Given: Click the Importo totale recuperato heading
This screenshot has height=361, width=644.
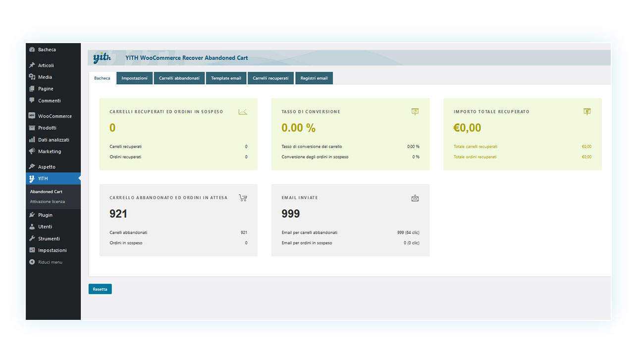Looking at the screenshot, I should (491, 112).
